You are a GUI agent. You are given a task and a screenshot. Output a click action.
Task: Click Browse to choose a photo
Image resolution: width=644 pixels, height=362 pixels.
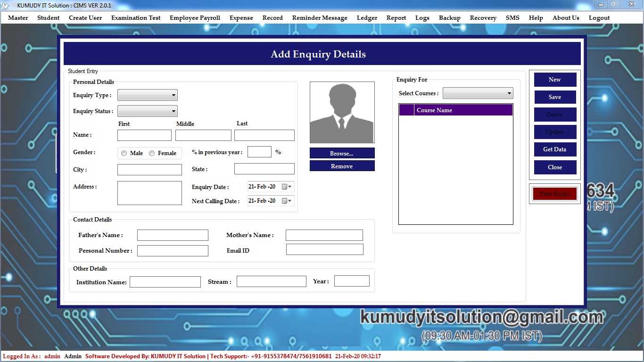pyautogui.click(x=342, y=153)
